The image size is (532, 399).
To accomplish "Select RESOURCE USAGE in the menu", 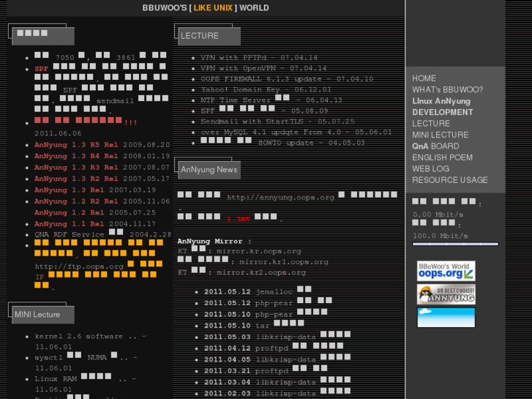I will [x=449, y=180].
